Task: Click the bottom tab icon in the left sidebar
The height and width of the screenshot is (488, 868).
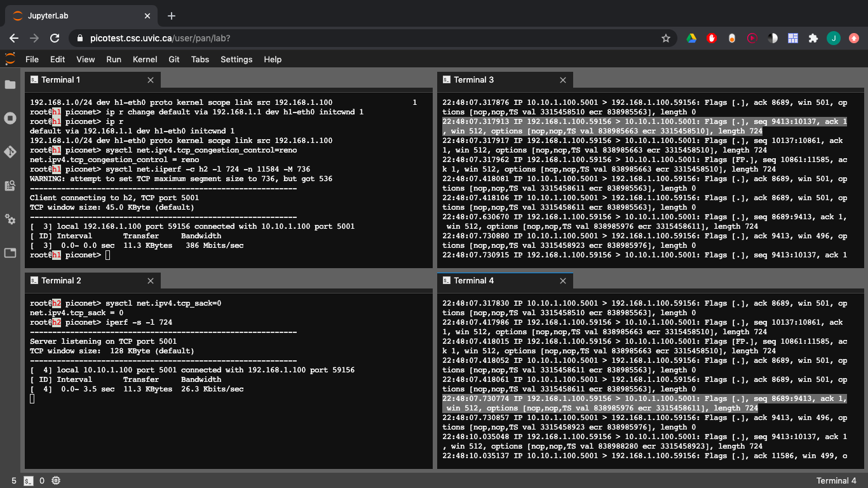Action: [10, 253]
